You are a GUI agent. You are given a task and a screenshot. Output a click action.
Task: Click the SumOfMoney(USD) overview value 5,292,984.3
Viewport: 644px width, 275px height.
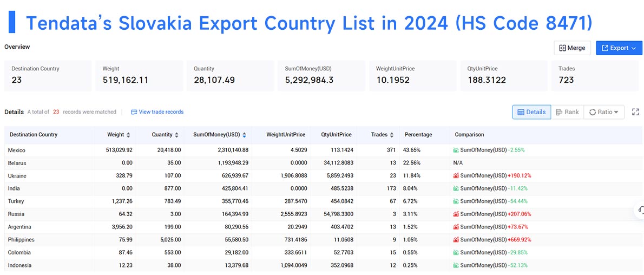309,80
